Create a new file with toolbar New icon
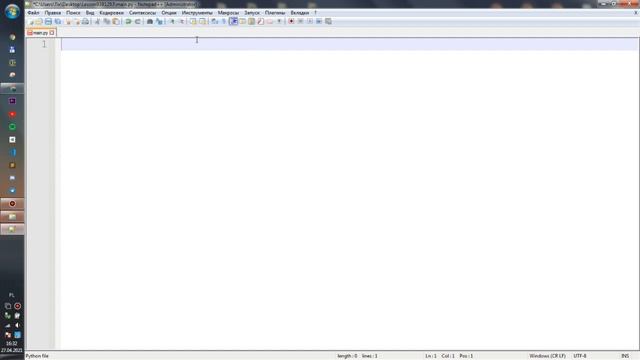Image resolution: width=640 pixels, height=360 pixels. (x=31, y=21)
